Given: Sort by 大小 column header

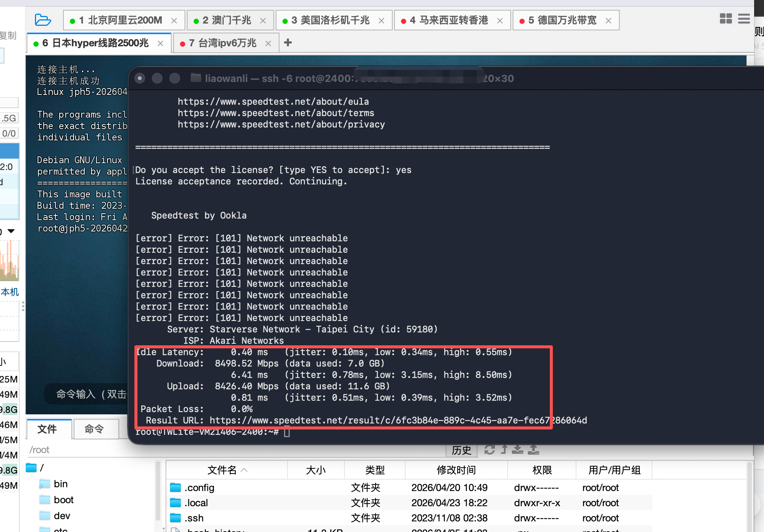Looking at the screenshot, I should 316,470.
